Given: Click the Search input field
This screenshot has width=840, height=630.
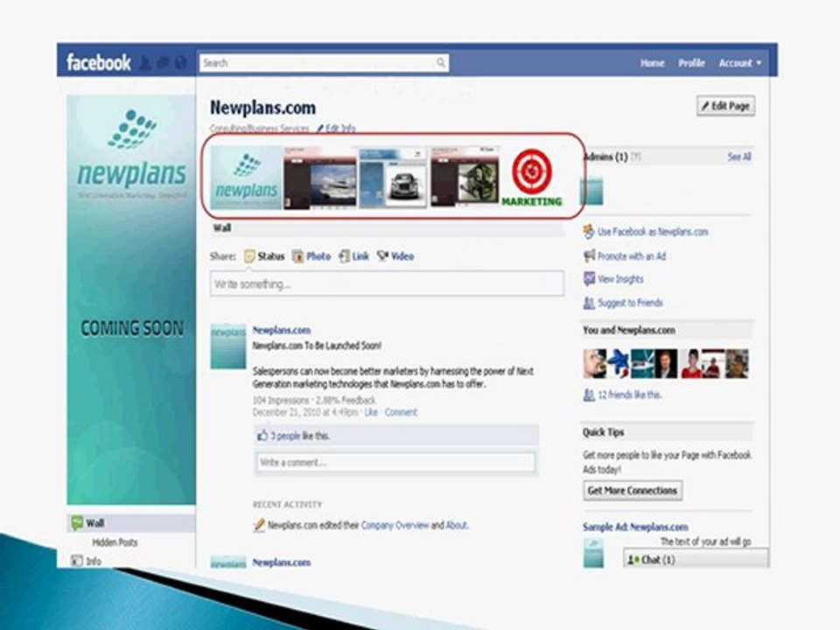Looking at the screenshot, I should click(324, 63).
